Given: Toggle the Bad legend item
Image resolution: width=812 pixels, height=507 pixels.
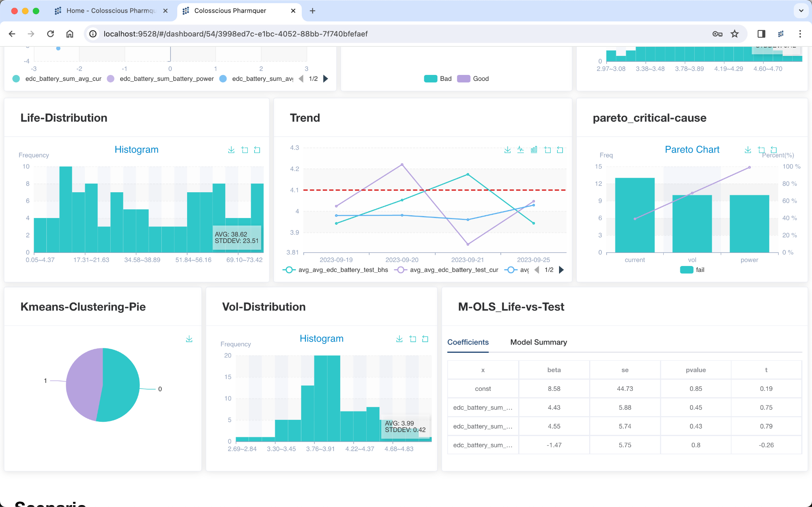Looking at the screenshot, I should click(x=438, y=78).
